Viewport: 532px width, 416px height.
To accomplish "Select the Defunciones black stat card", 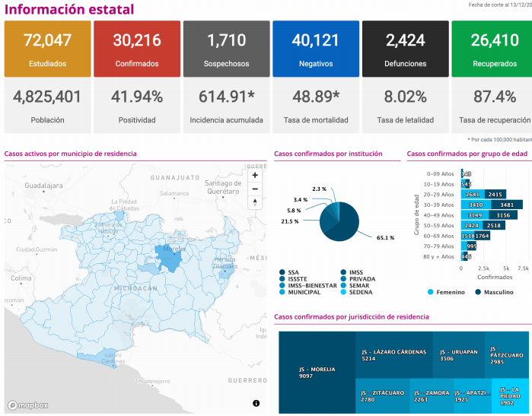I will click(x=405, y=49).
